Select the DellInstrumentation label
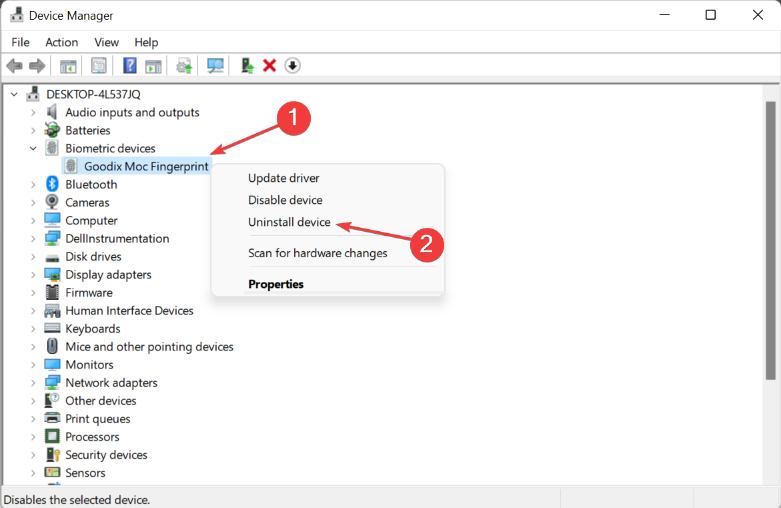Screen dimensions: 781x508 (x=117, y=238)
